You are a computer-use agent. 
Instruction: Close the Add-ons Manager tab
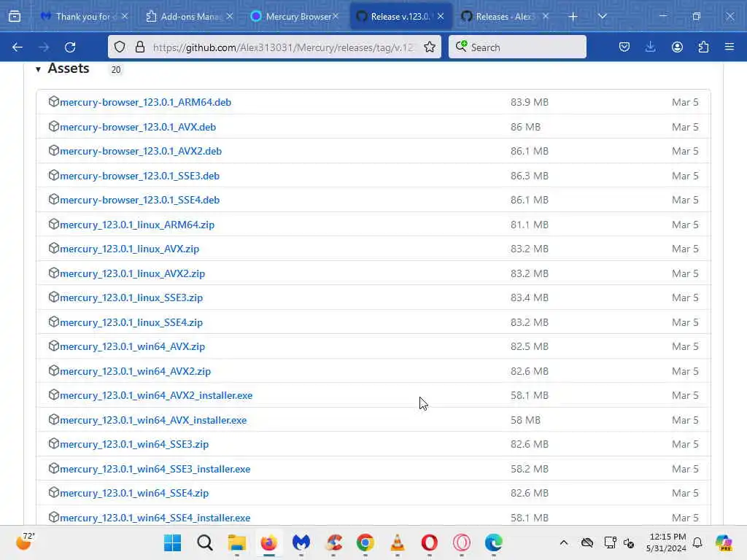(x=230, y=16)
